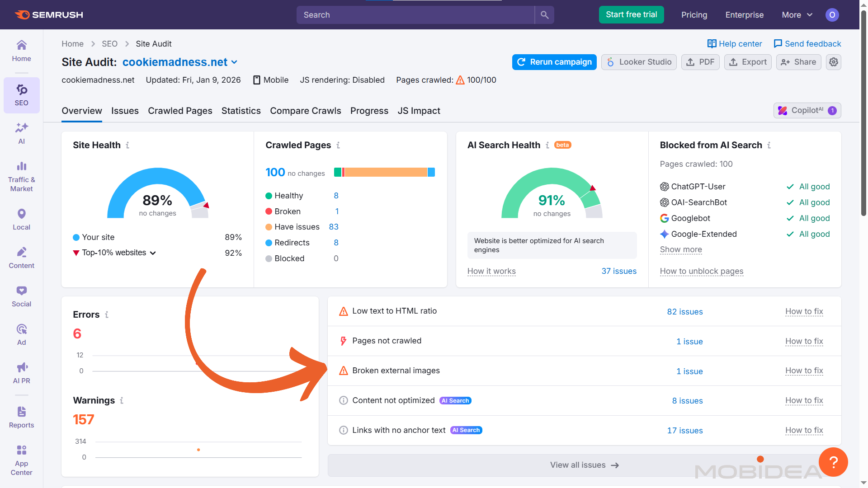Viewport: 868px width, 488px height.
Task: Click the Crawled Pages progress bar
Action: pos(383,172)
